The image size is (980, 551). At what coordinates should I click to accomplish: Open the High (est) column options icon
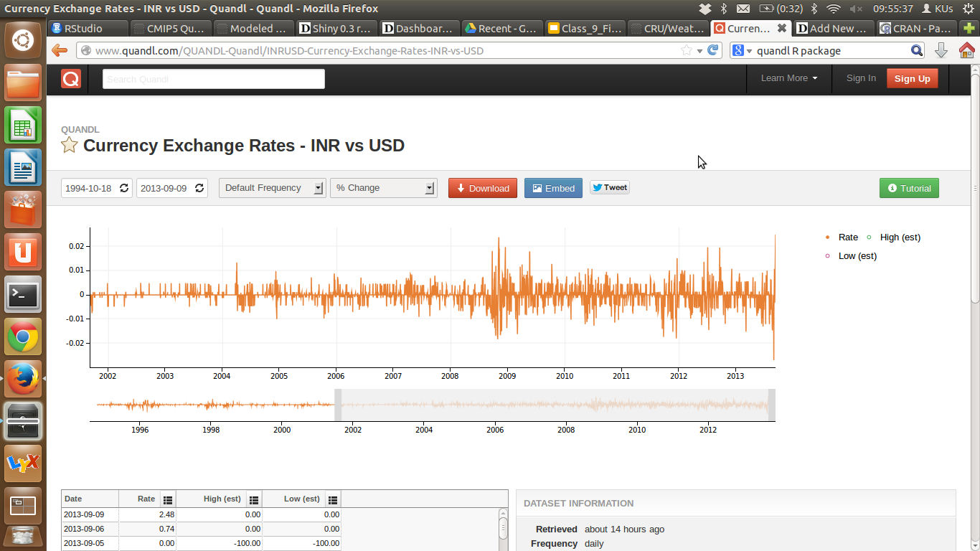253,499
